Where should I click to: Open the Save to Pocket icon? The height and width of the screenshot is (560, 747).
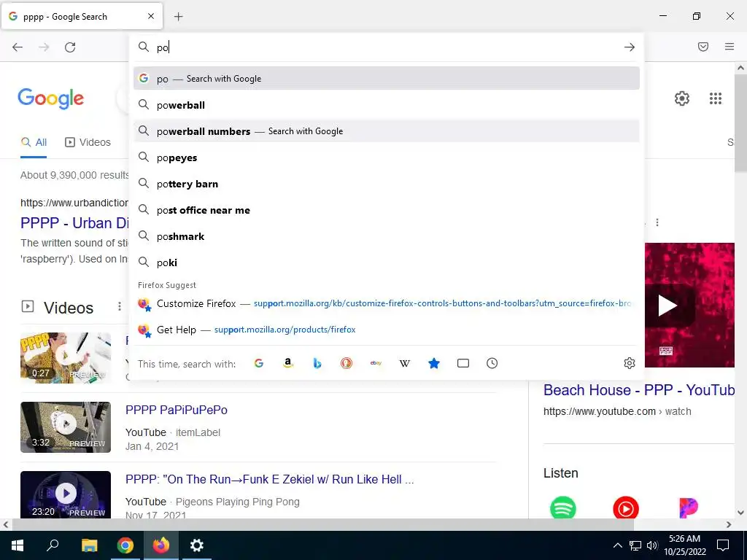703,47
